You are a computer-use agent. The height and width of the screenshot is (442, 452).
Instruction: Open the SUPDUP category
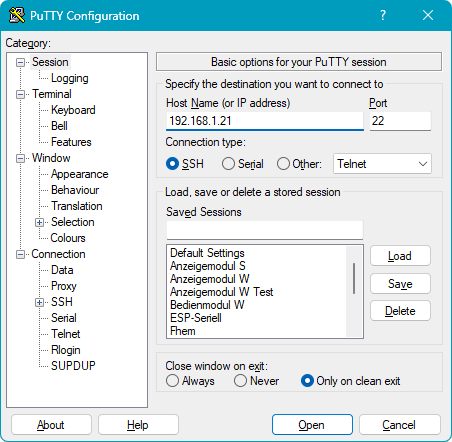click(73, 366)
